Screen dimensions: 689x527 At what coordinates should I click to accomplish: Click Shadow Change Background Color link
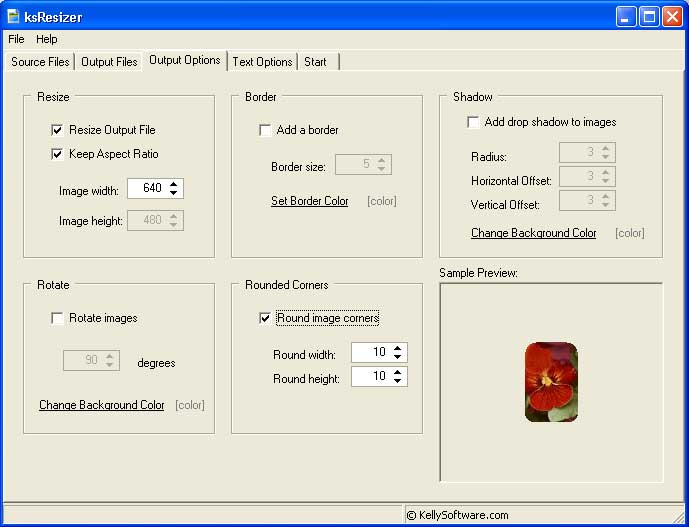pos(533,233)
